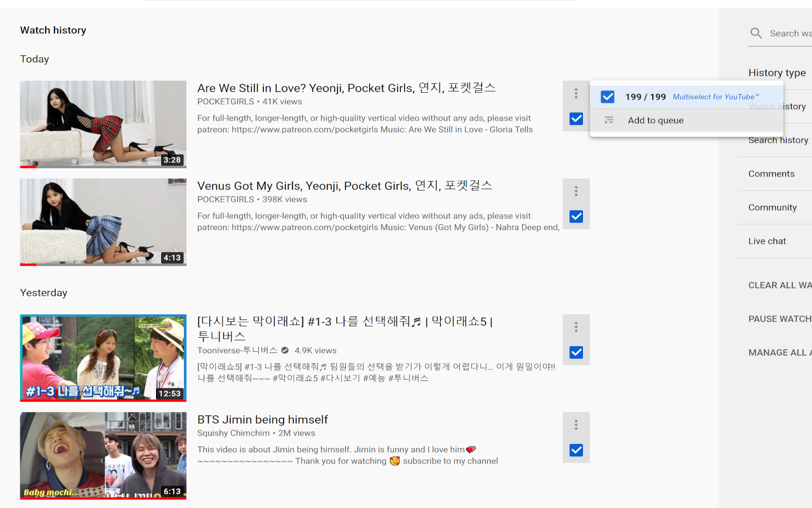Uncheck the Are We Still in Love video checkbox
Screen dimensions: 812x508
pos(576,119)
